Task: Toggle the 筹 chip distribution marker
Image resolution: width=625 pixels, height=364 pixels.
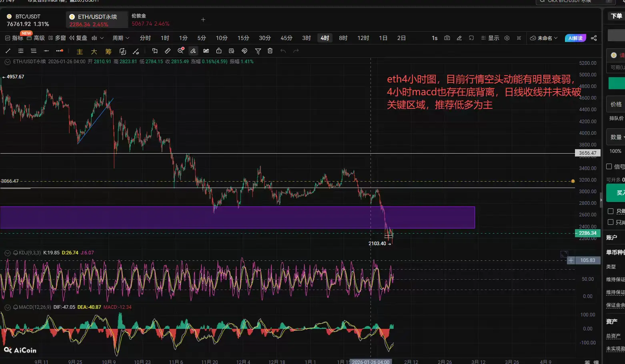Action: point(108,51)
